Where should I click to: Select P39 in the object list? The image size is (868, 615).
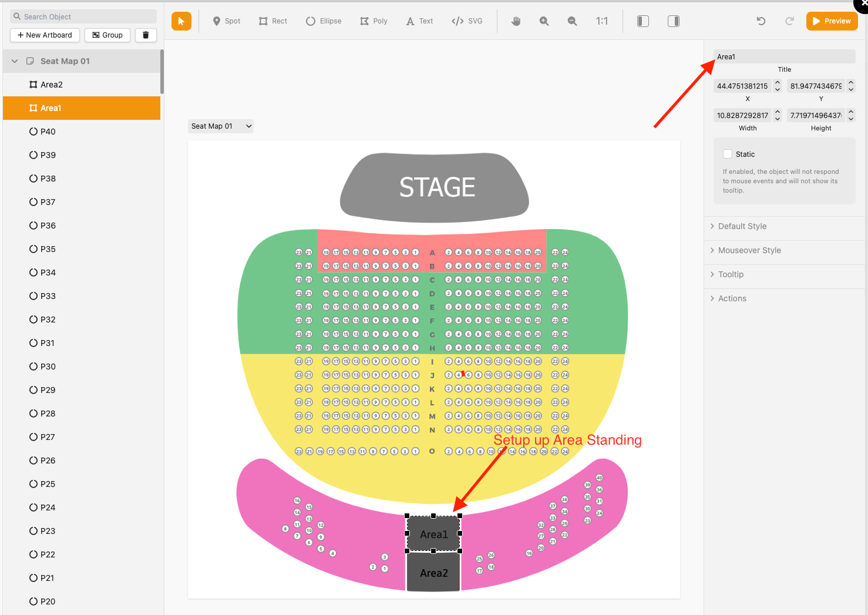tap(82, 155)
